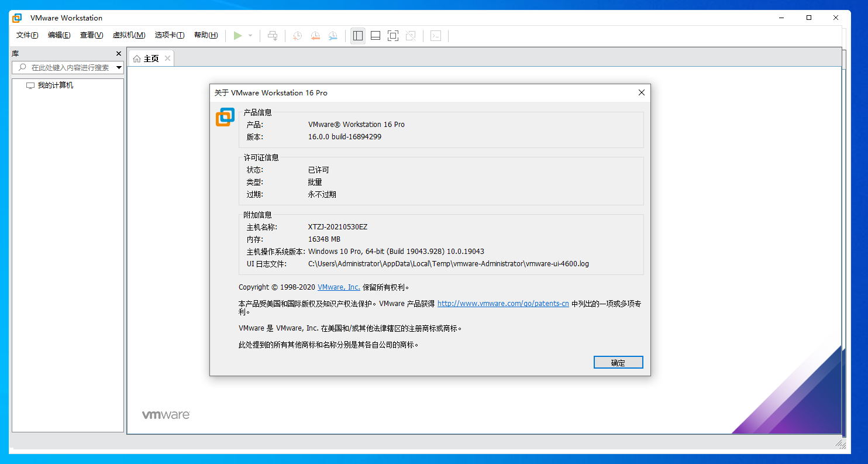This screenshot has width=868, height=464.
Task: Click the home icon on 主页 tab
Action: pos(137,59)
